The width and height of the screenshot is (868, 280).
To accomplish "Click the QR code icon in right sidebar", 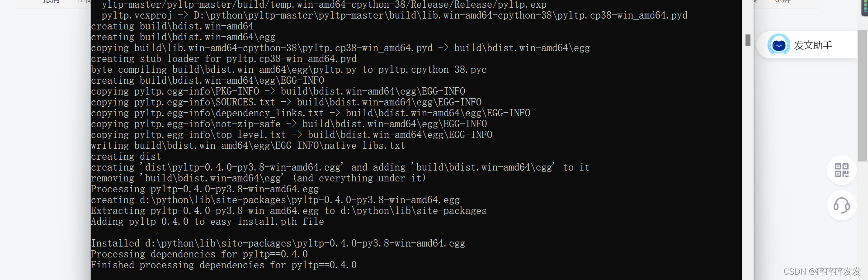I will click(841, 171).
